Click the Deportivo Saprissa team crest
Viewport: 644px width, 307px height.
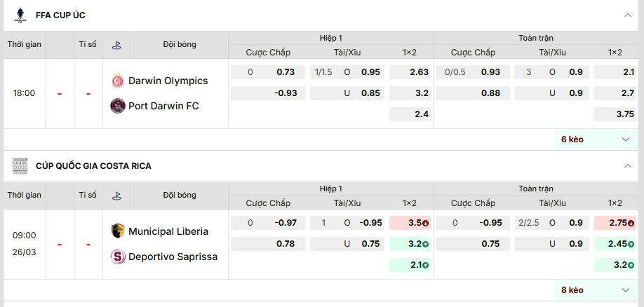pos(118,257)
